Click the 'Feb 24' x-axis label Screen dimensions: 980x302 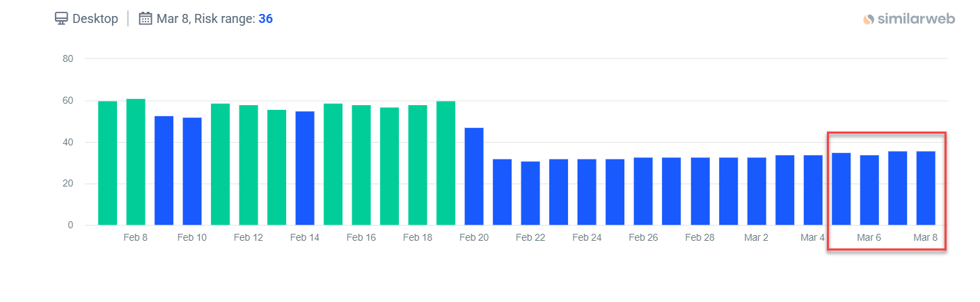[587, 238]
